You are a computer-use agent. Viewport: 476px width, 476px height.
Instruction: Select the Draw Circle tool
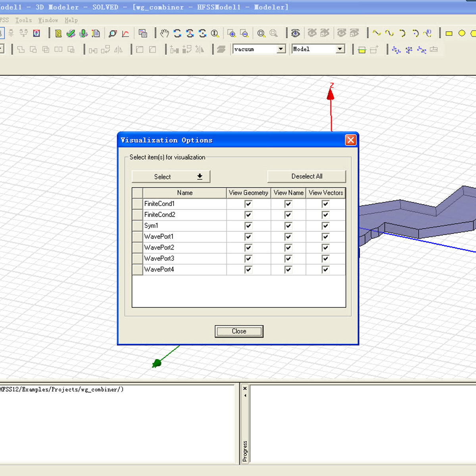click(x=462, y=33)
